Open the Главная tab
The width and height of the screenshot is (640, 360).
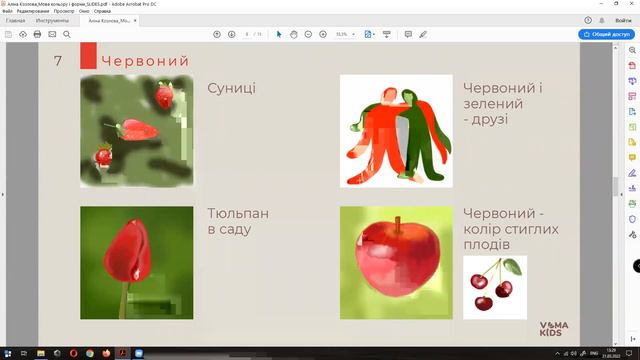coord(16,20)
